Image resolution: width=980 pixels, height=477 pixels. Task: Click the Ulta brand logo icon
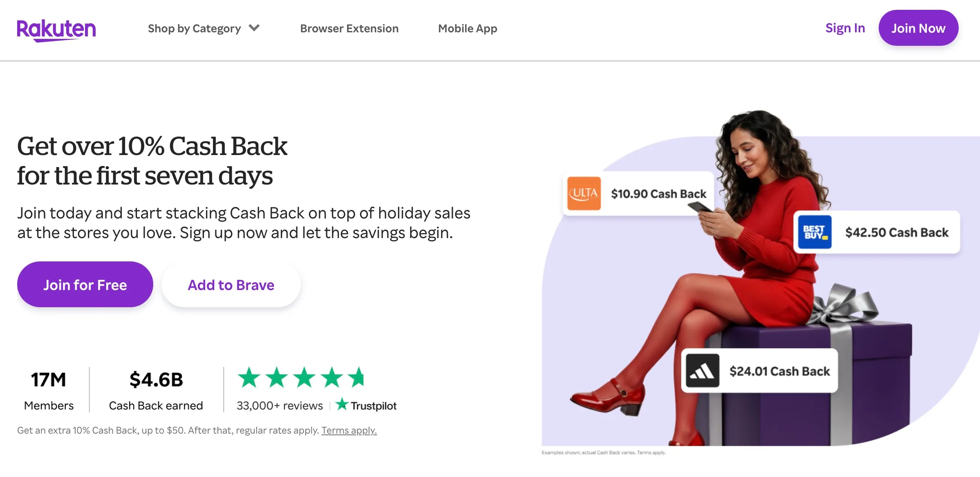(x=584, y=193)
